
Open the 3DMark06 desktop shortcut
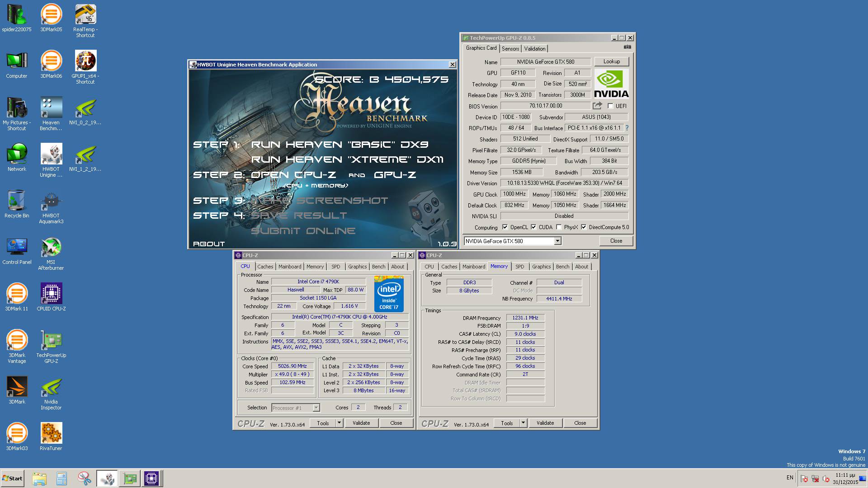click(51, 65)
